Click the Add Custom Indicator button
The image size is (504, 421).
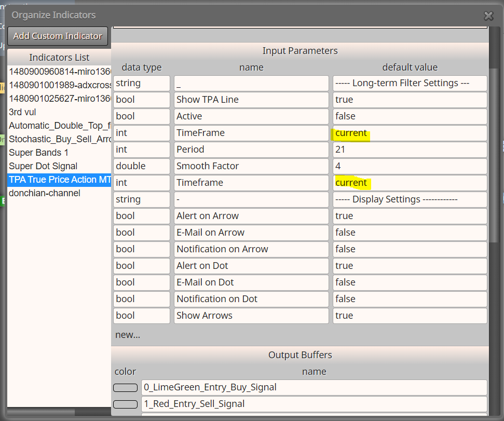[x=58, y=36]
